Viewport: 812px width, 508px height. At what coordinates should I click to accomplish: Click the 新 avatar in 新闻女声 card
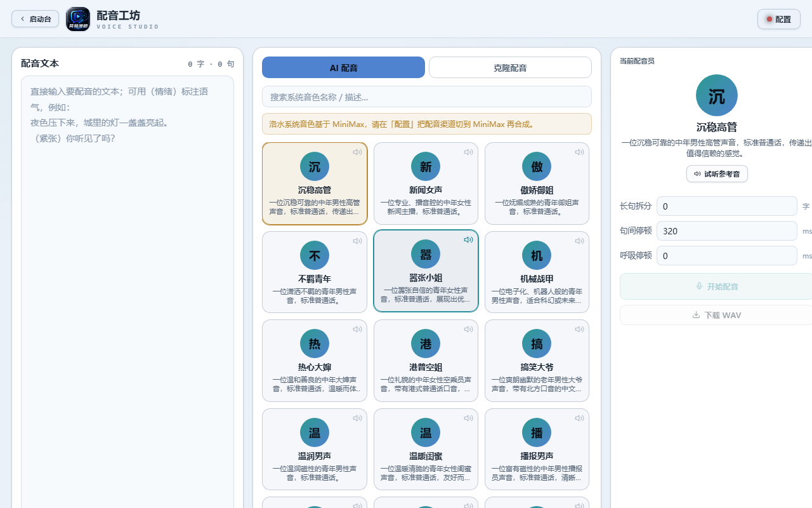426,167
